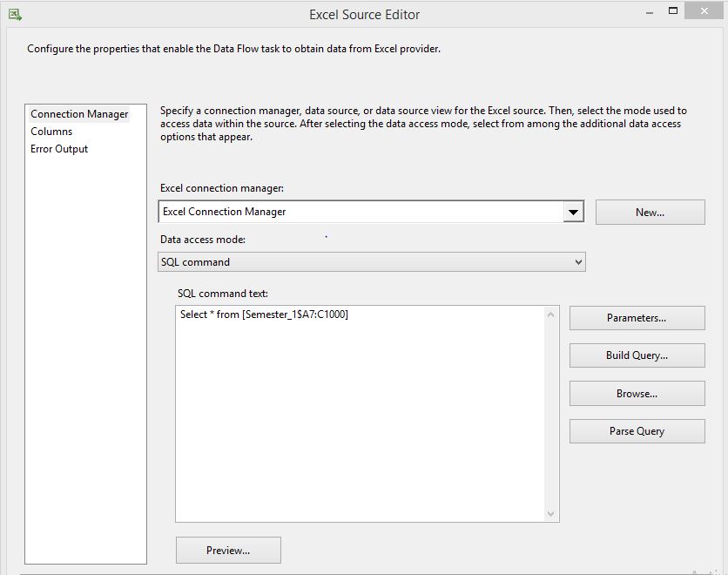The height and width of the screenshot is (575, 728).
Task: Click the Browse... button
Action: 637,394
